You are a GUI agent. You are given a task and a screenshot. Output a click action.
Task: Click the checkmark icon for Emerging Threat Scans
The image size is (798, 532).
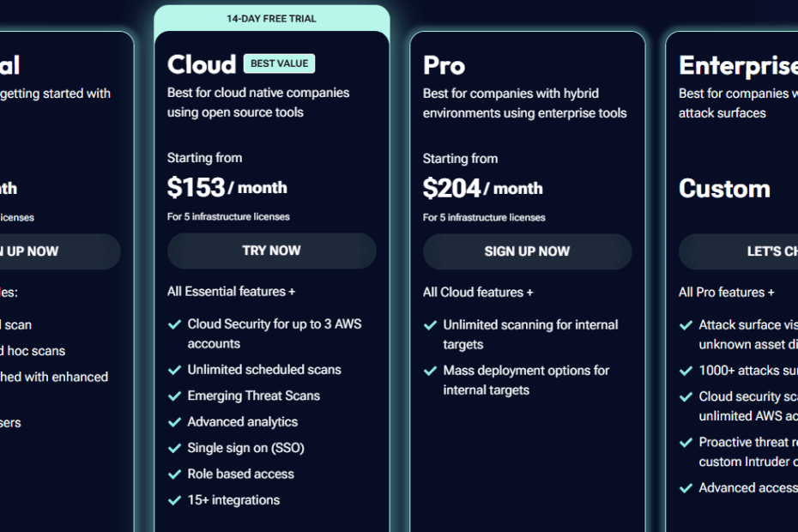click(x=174, y=396)
